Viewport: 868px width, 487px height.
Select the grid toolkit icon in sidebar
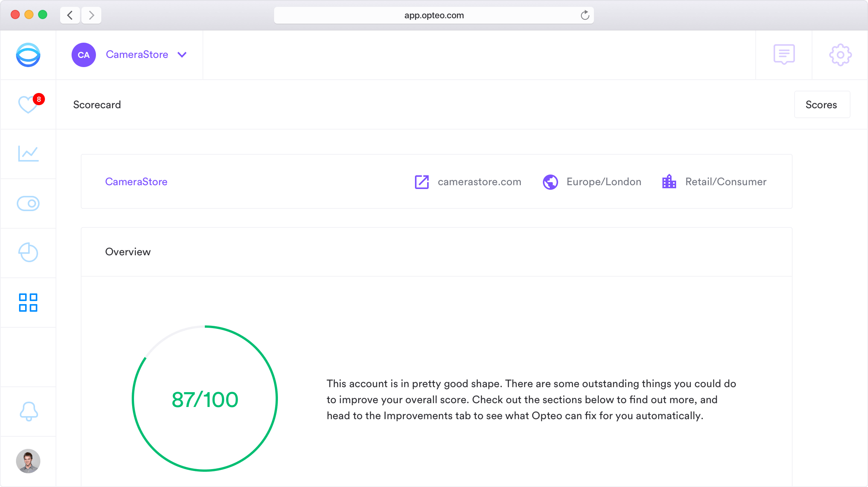[x=28, y=303]
